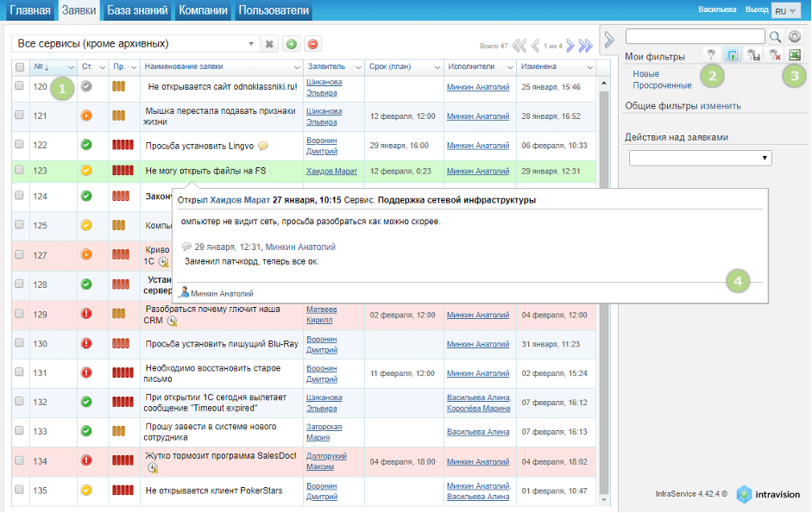Open the 'Пользователи' tab
Image resolution: width=812 pixels, height=513 pixels.
pyautogui.click(x=273, y=10)
